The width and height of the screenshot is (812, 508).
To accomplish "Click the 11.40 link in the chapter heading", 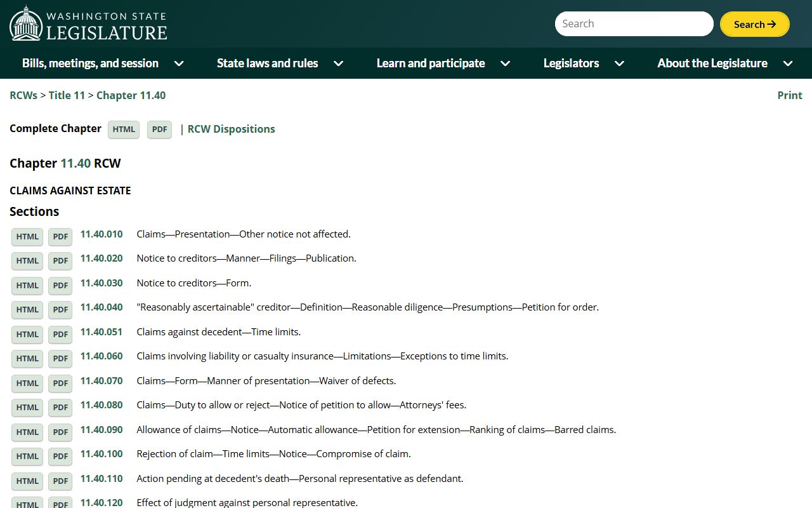I will pos(75,163).
